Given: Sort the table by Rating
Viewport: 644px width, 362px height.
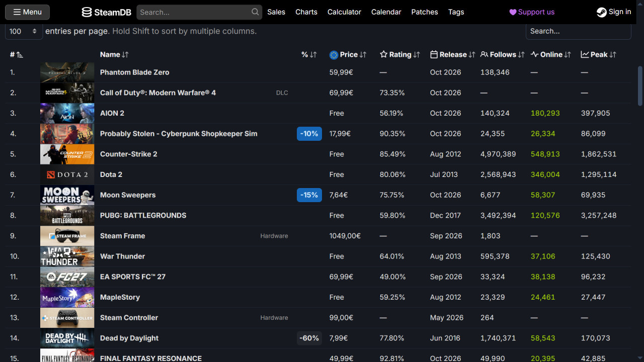Looking at the screenshot, I should [x=400, y=54].
